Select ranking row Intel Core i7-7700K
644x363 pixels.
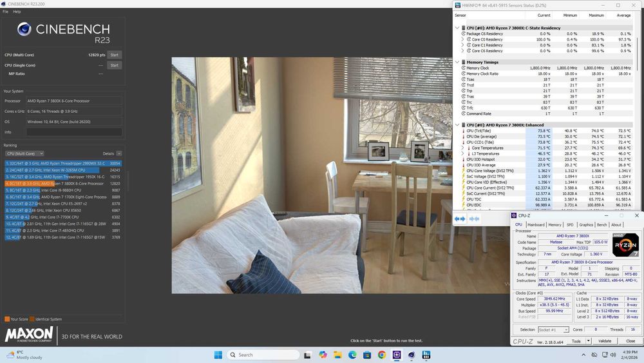pyautogui.click(x=63, y=217)
